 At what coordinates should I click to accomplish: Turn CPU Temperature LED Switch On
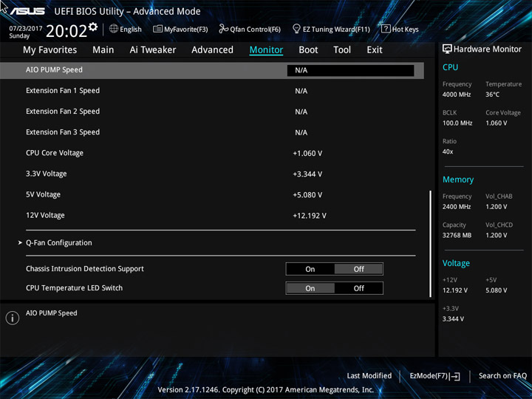click(310, 288)
